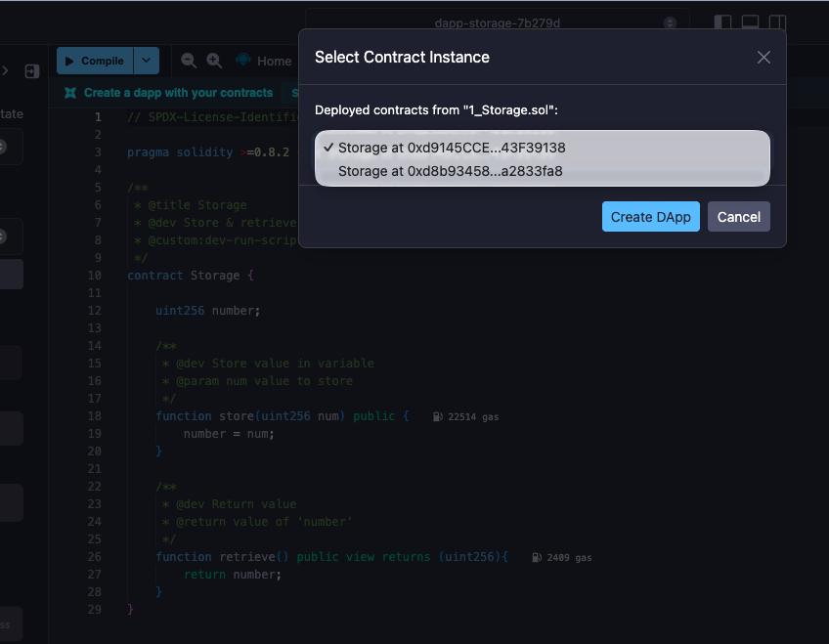Click the Compile button
This screenshot has width=829, height=644.
click(x=95, y=61)
